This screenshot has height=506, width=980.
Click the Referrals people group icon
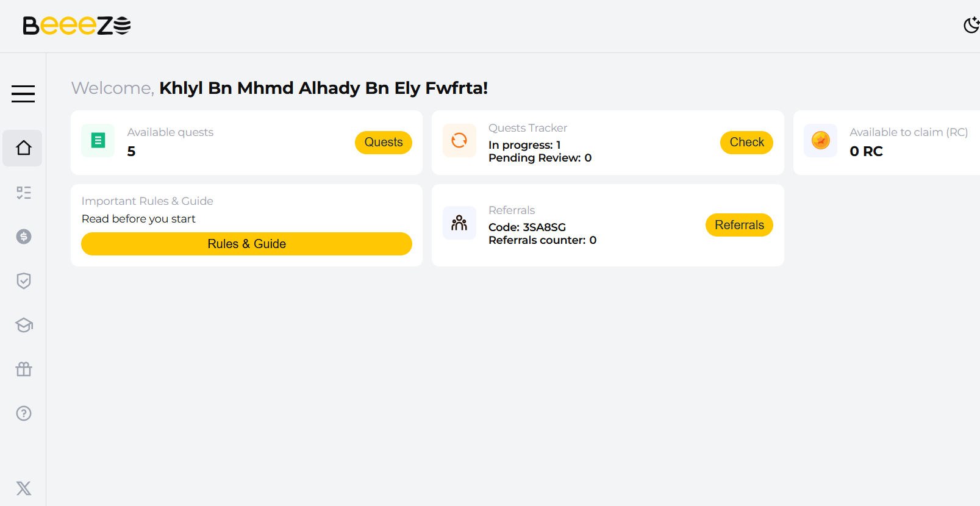(x=459, y=223)
